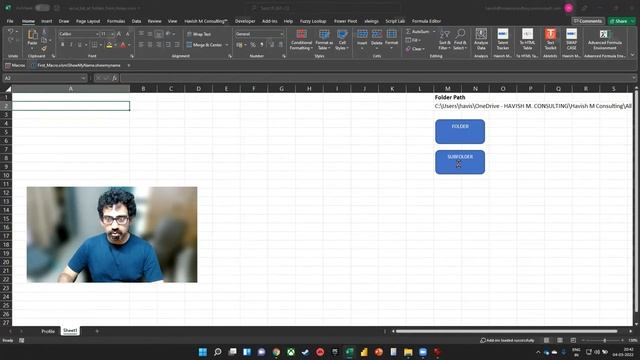Open the Chrome icon in taskbar
The width and height of the screenshot is (640, 360).
(276, 352)
